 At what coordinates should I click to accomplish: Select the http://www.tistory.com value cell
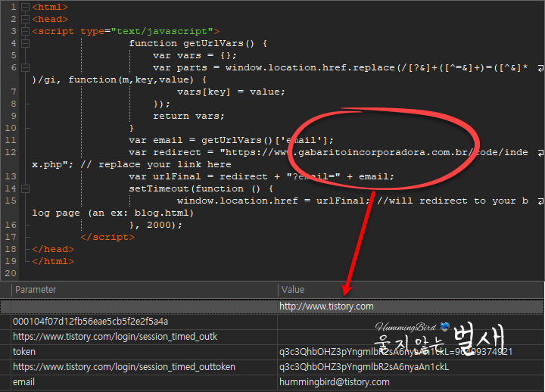click(x=410, y=306)
